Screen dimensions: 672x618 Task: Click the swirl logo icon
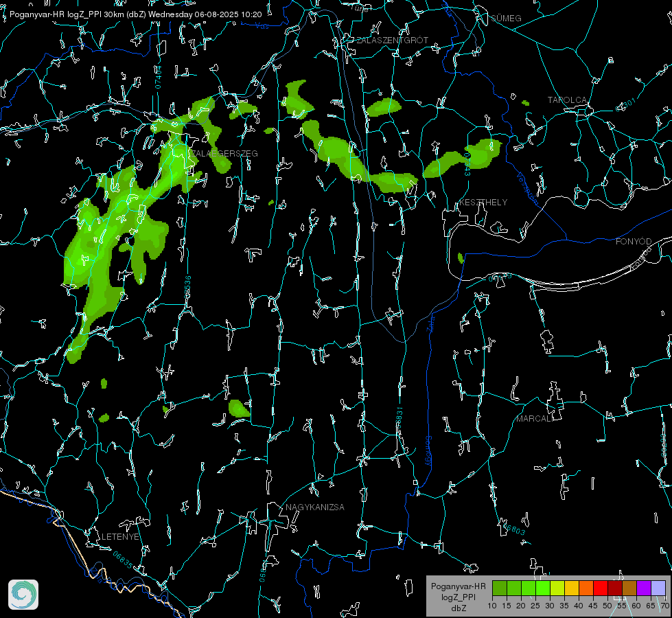(23, 595)
